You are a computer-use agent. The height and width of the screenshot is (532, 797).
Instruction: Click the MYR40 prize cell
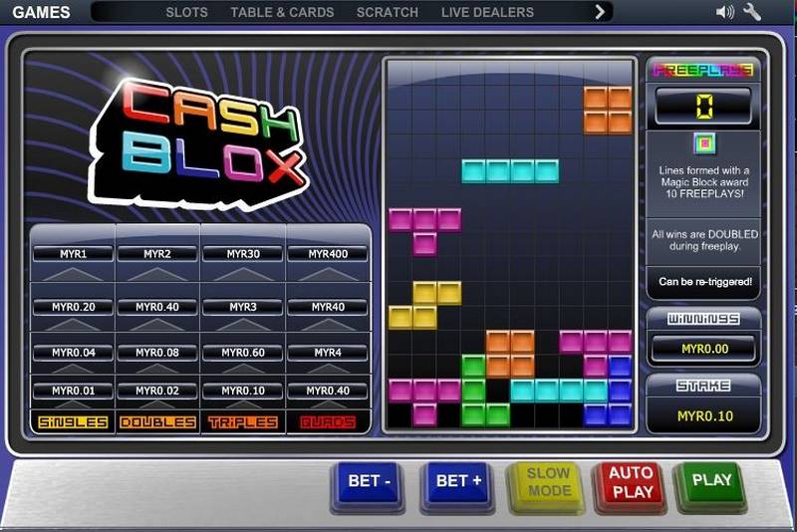[328, 307]
